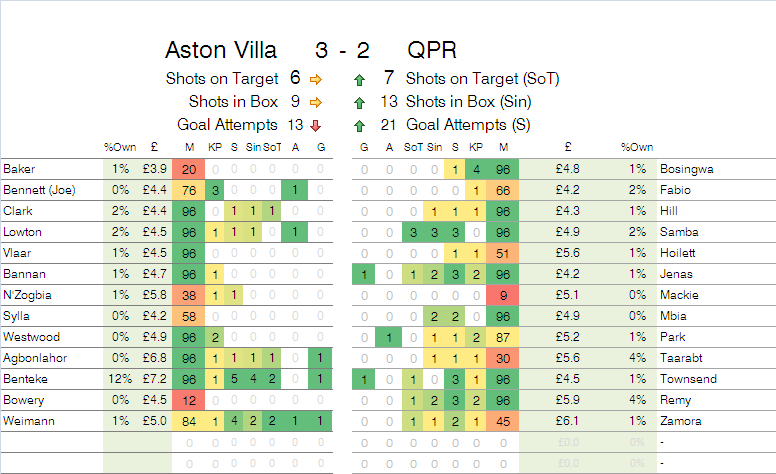
Task: Click Remy's £5.9 price cell
Action: click(x=567, y=400)
